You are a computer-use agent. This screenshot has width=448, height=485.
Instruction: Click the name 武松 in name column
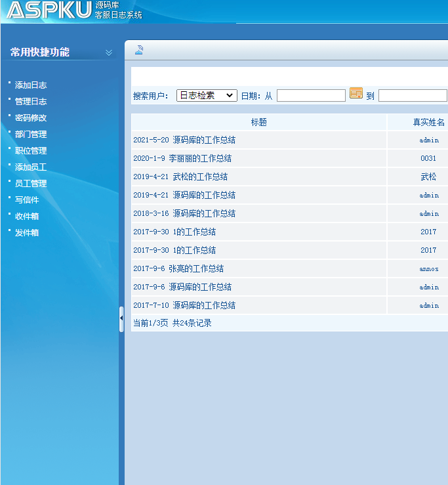[x=428, y=177]
